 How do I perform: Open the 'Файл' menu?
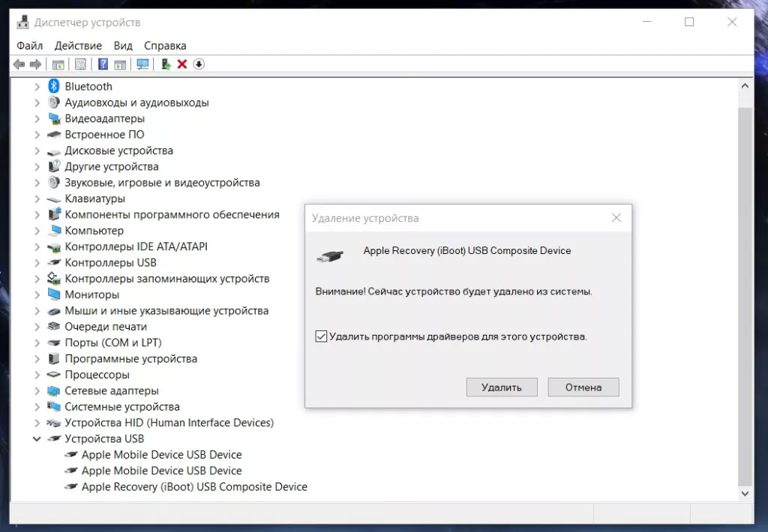(x=30, y=46)
